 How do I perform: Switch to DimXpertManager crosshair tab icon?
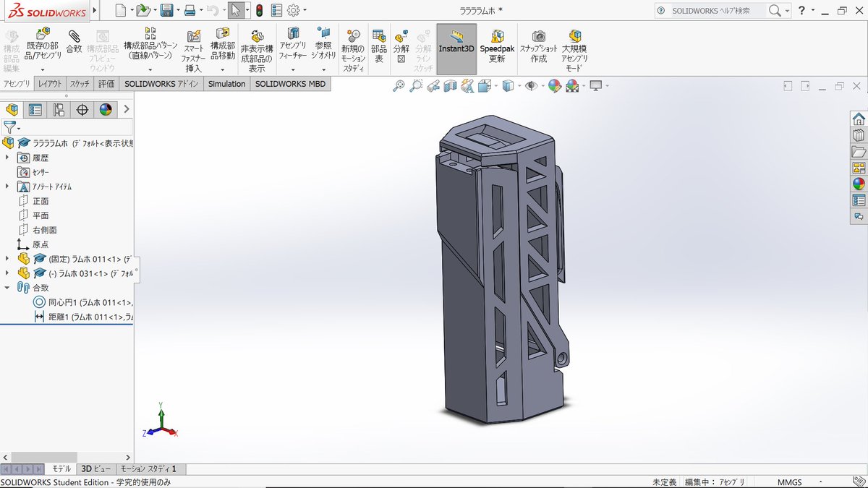pos(82,109)
